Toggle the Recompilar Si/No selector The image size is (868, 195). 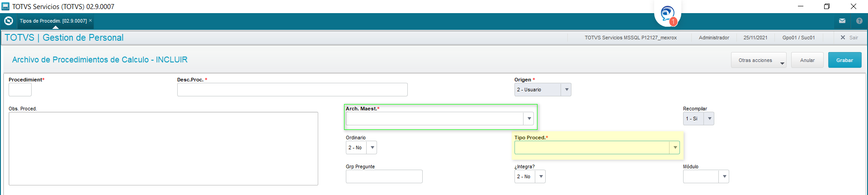click(698, 119)
